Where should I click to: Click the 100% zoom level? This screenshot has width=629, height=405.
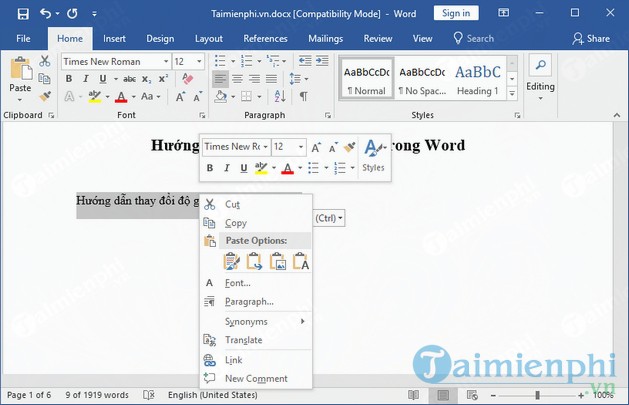603,395
